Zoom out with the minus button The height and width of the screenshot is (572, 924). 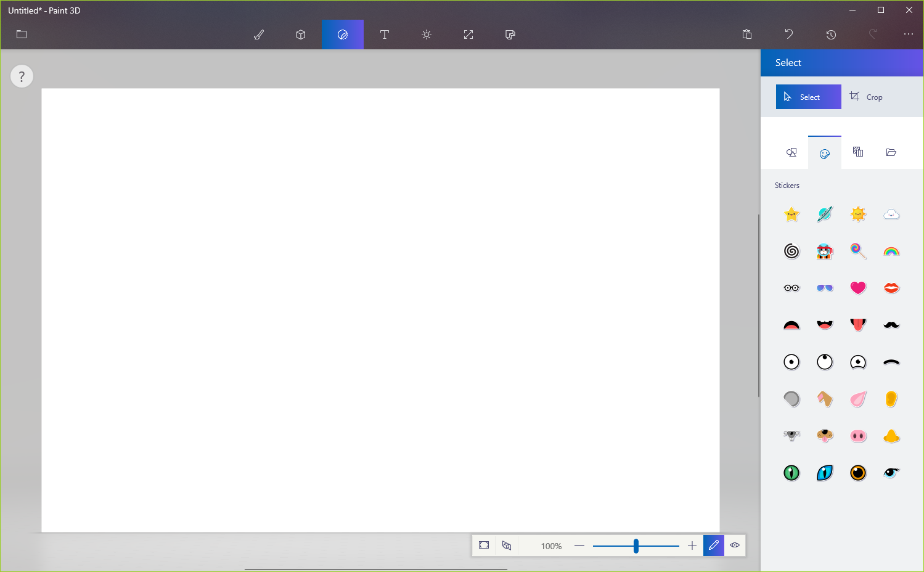coord(579,545)
